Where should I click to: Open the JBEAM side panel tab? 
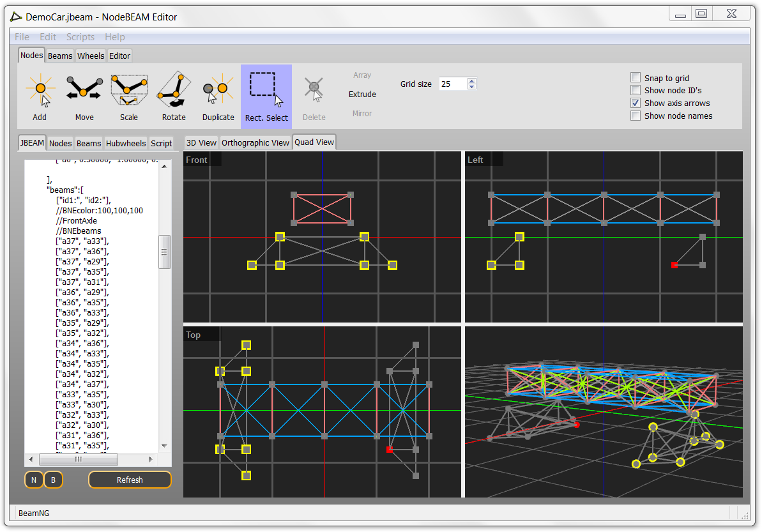point(32,143)
